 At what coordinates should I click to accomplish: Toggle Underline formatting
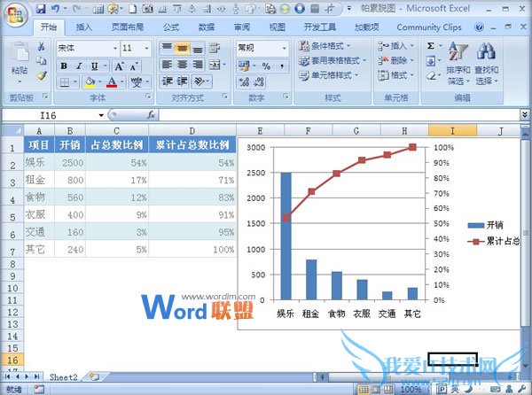(x=95, y=66)
